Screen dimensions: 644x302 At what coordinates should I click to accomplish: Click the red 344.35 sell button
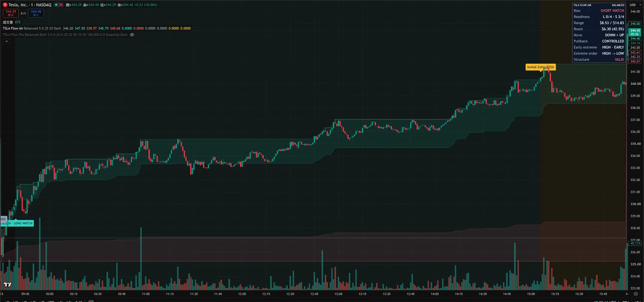click(11, 13)
